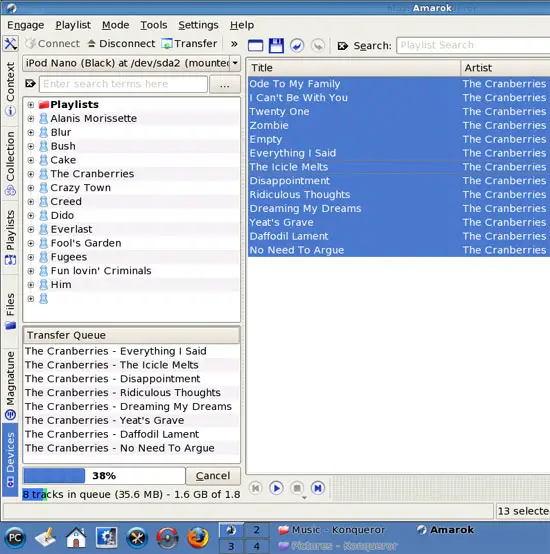The image size is (550, 554).
Task: Clear the media device search icon
Action: [x=30, y=84]
